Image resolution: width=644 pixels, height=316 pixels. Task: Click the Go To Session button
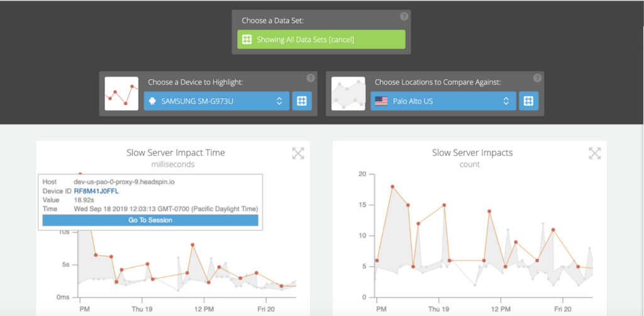click(x=150, y=220)
